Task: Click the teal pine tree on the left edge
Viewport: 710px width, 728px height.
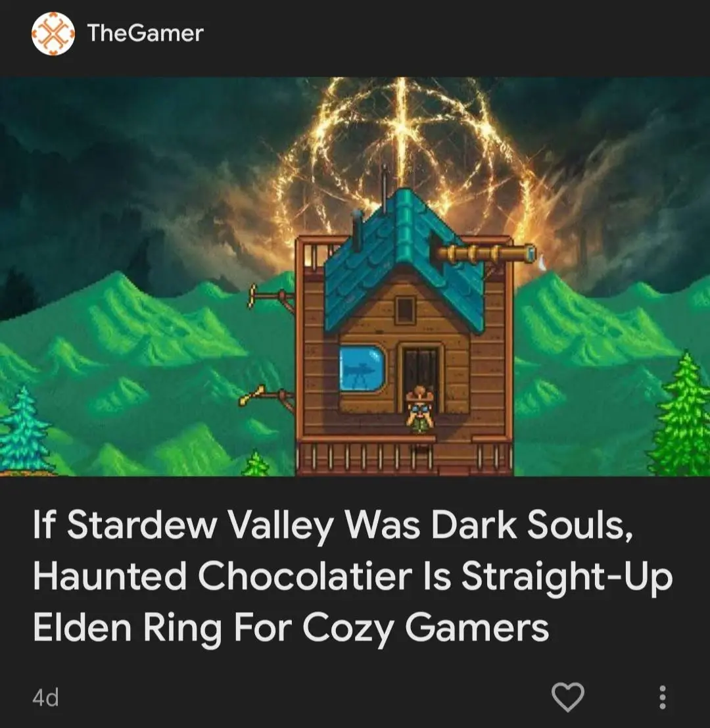Action: [23, 429]
